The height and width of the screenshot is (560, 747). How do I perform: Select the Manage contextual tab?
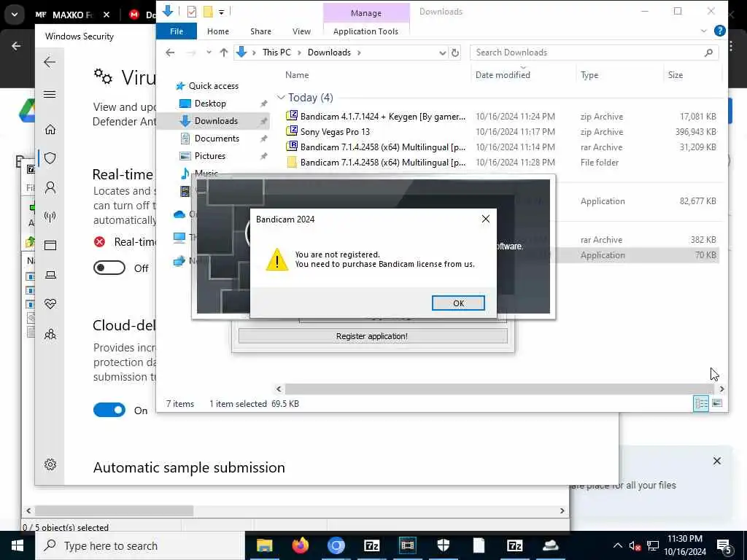pyautogui.click(x=366, y=13)
